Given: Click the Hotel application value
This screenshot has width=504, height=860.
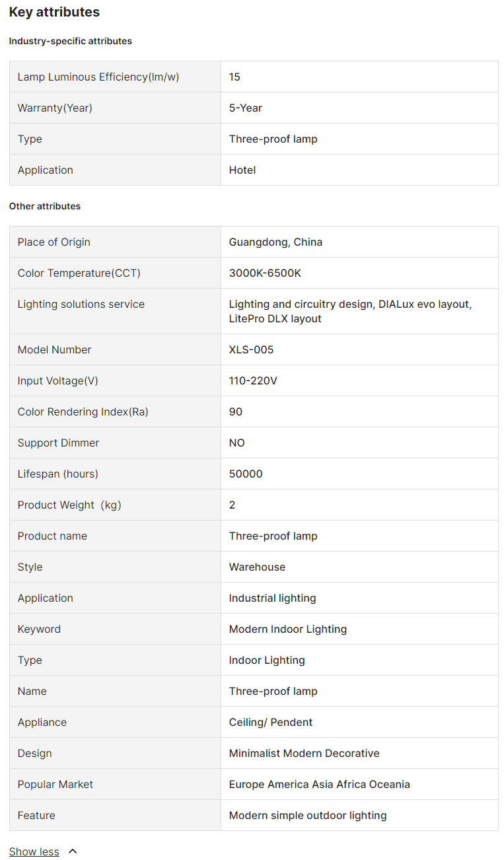Looking at the screenshot, I should pyautogui.click(x=242, y=170).
